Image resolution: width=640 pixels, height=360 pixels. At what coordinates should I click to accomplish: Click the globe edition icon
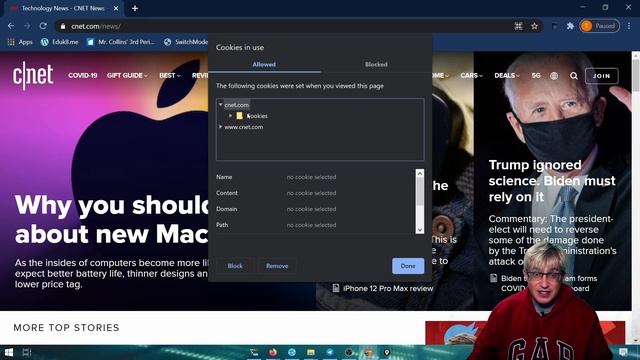pos(554,76)
